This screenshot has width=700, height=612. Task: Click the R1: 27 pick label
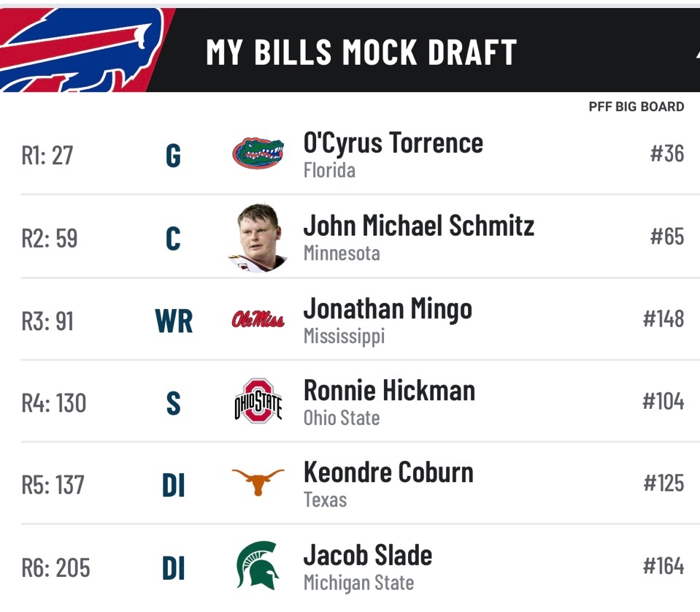47,156
